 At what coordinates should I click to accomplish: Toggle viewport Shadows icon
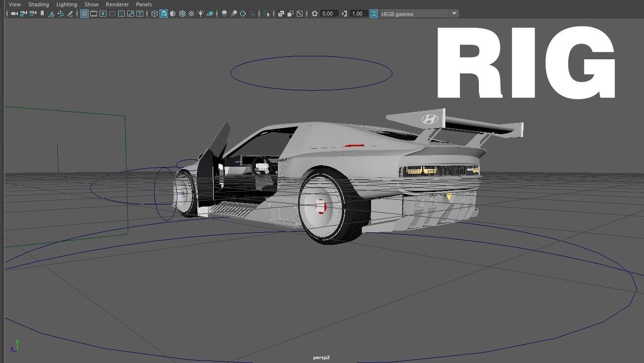coord(210,14)
